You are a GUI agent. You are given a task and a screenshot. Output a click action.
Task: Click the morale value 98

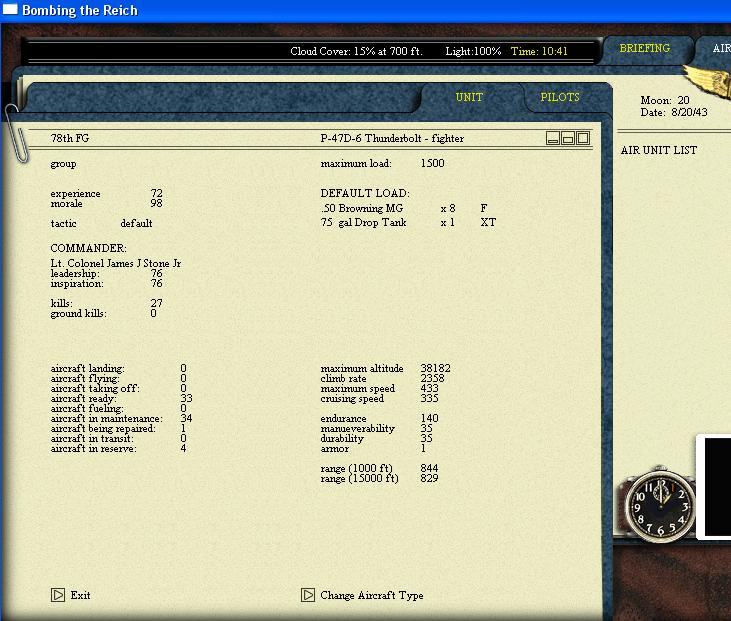(157, 203)
